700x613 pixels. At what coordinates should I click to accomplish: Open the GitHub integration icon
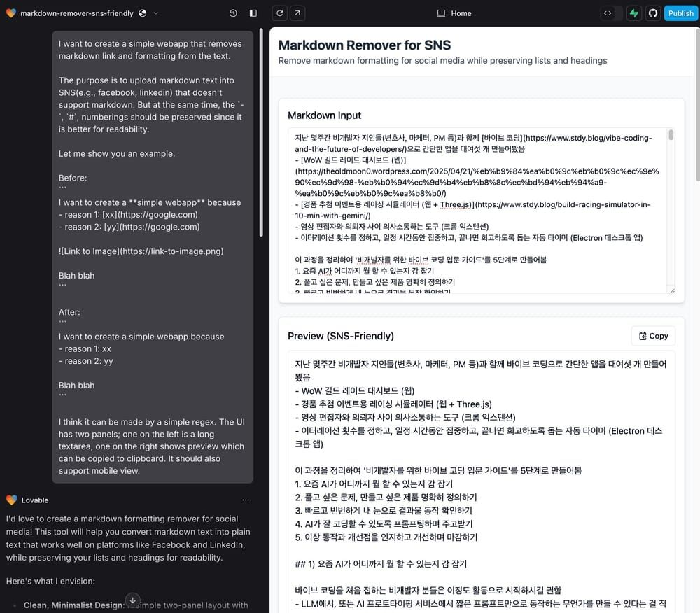point(653,13)
